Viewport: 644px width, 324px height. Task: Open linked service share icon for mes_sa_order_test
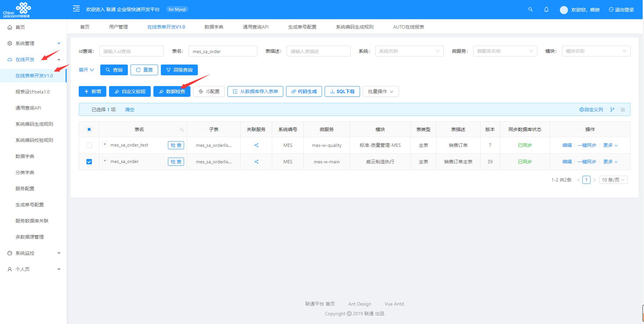256,145
